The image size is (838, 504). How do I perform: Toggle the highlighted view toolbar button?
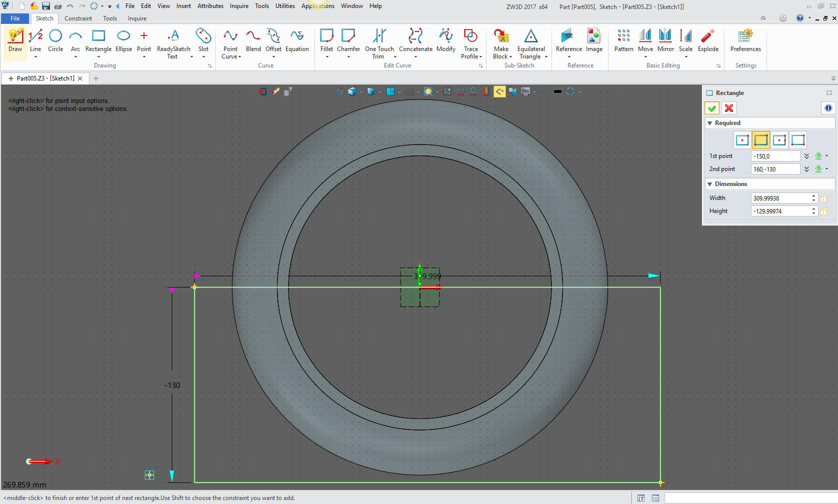(499, 91)
